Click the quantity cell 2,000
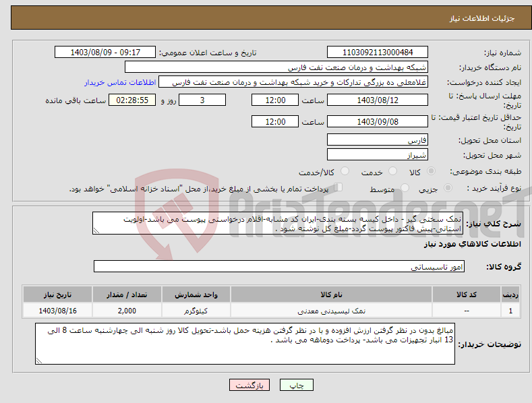The width and height of the screenshot is (532, 403). click(x=127, y=311)
